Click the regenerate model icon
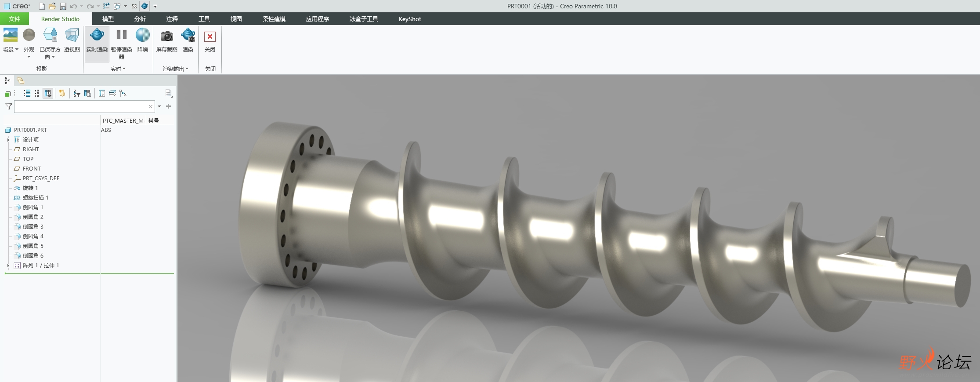The image size is (980, 382). (x=106, y=6)
